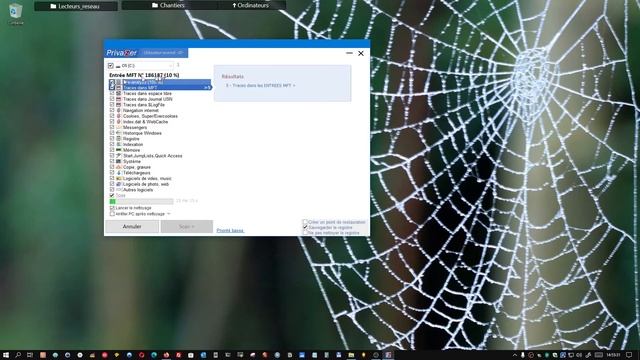Open the Utilisateur avancé mode dropdown
This screenshot has width=640, height=360.
(x=163, y=53)
